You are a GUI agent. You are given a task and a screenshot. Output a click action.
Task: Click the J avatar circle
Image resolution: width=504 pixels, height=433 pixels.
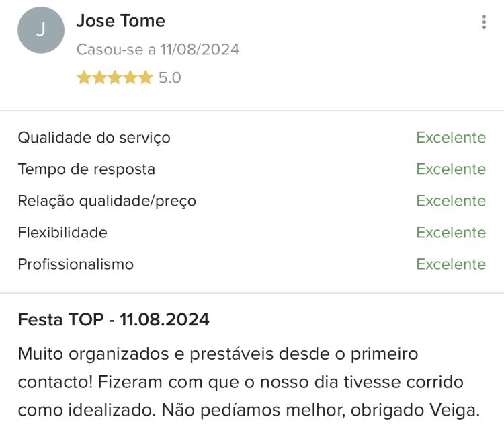(41, 30)
